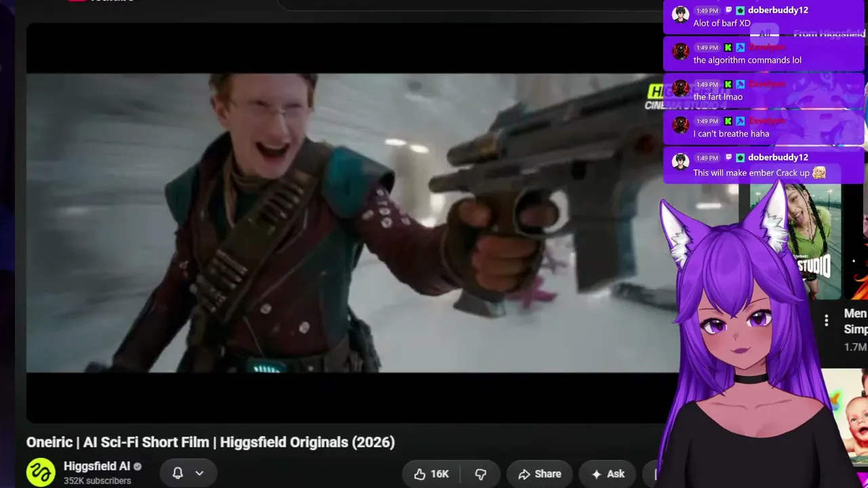Screen dimensions: 868x488
Task: Click the profile avatar on 'the algorithm commands lol' message
Action: tap(680, 51)
